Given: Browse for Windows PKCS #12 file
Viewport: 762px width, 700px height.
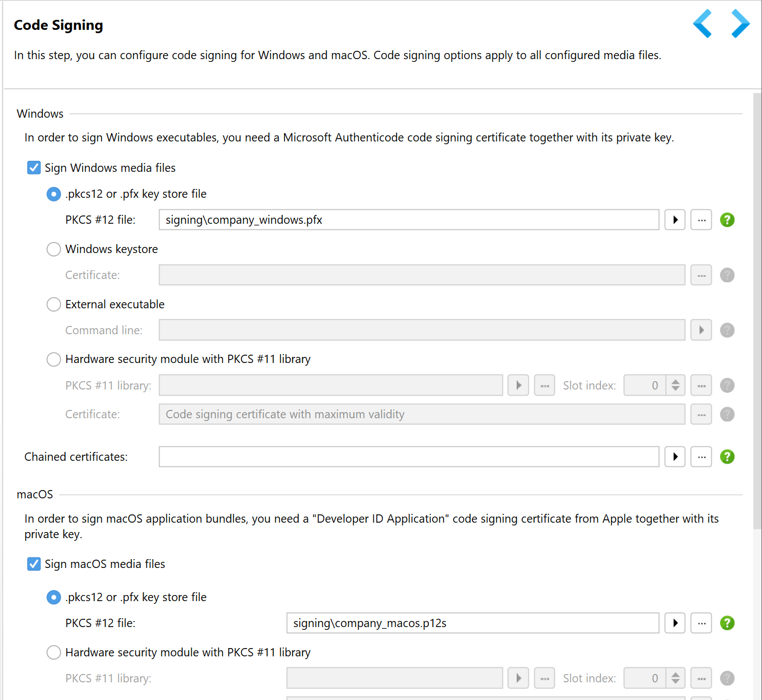Looking at the screenshot, I should pos(701,220).
